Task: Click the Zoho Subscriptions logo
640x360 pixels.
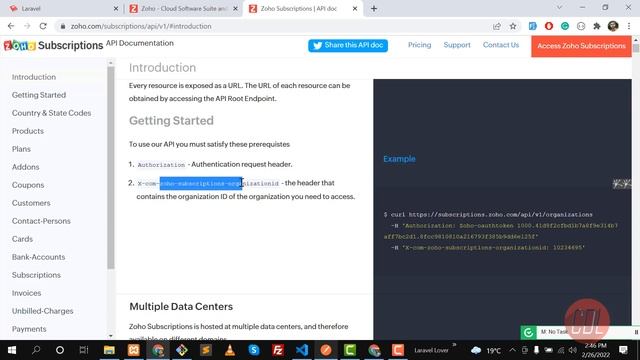Action: click(53, 45)
